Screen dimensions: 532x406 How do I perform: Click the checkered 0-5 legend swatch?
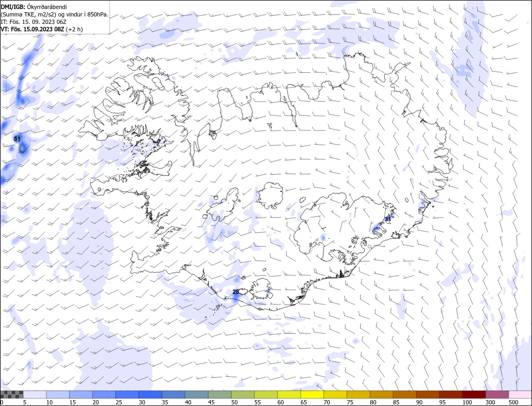click(x=12, y=394)
